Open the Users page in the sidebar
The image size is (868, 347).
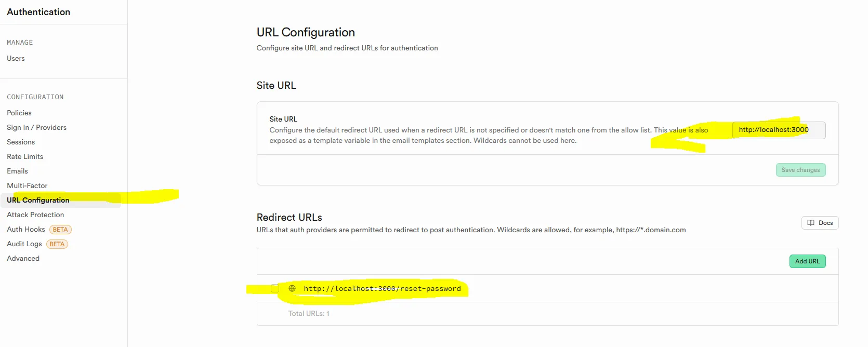click(16, 58)
